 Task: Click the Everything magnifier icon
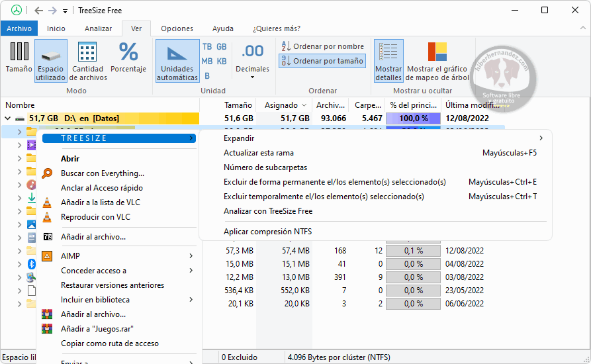pyautogui.click(x=47, y=173)
